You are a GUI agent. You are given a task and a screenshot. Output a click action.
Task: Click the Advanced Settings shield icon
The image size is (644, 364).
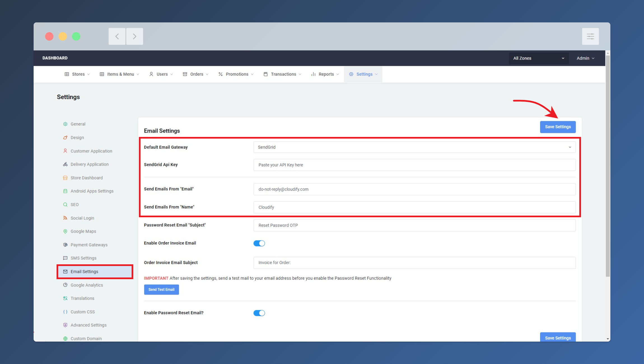click(65, 325)
